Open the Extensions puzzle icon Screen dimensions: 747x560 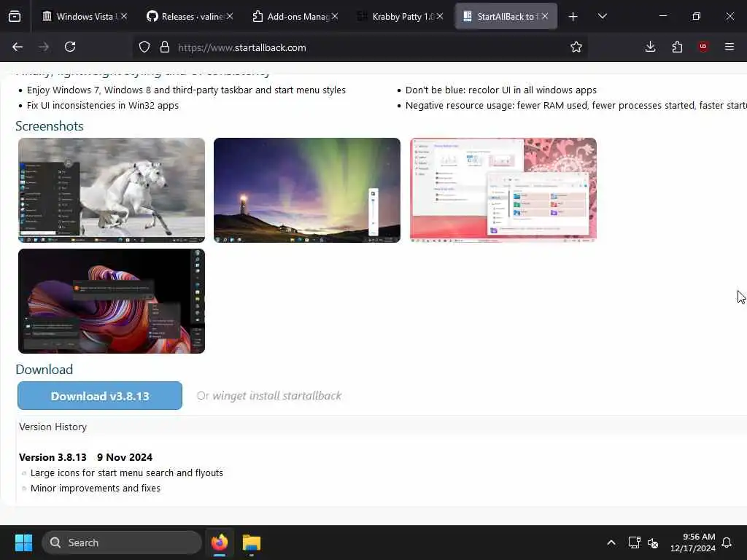pos(677,47)
